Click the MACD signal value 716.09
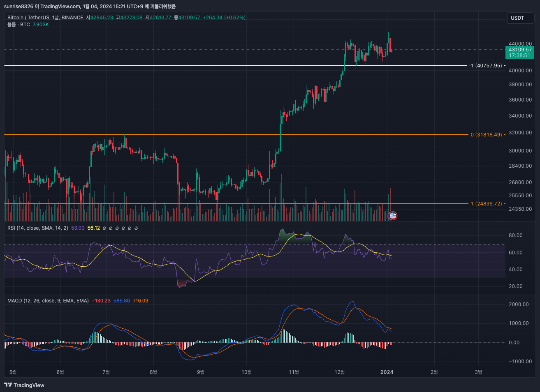Viewport: 540px width, 392px height. point(141,301)
